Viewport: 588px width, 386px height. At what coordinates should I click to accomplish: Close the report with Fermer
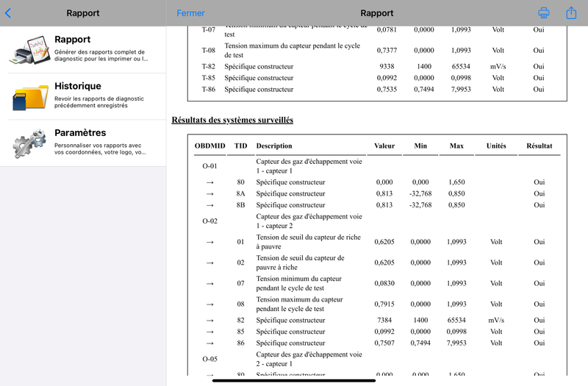click(x=190, y=13)
